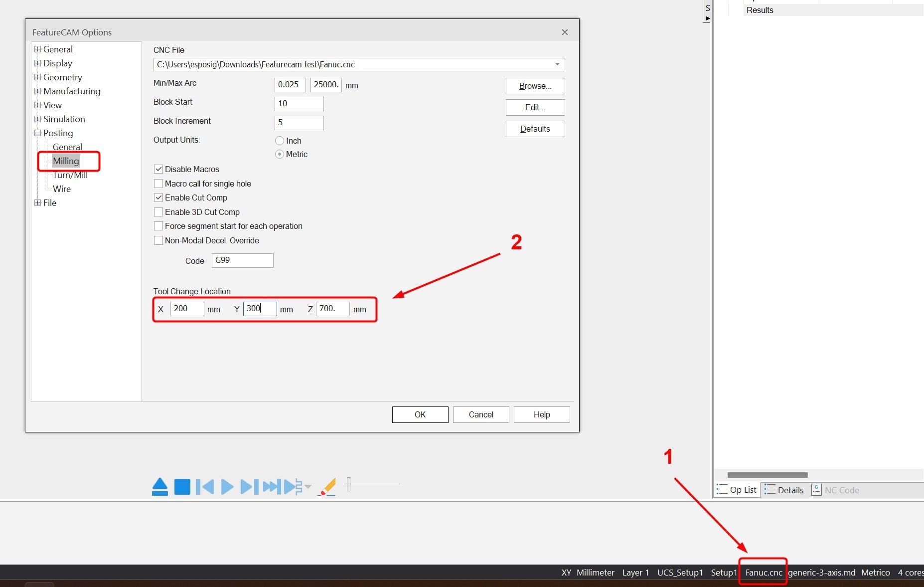924x587 pixels.
Task: Collapse the Posting tree section
Action: 37,133
